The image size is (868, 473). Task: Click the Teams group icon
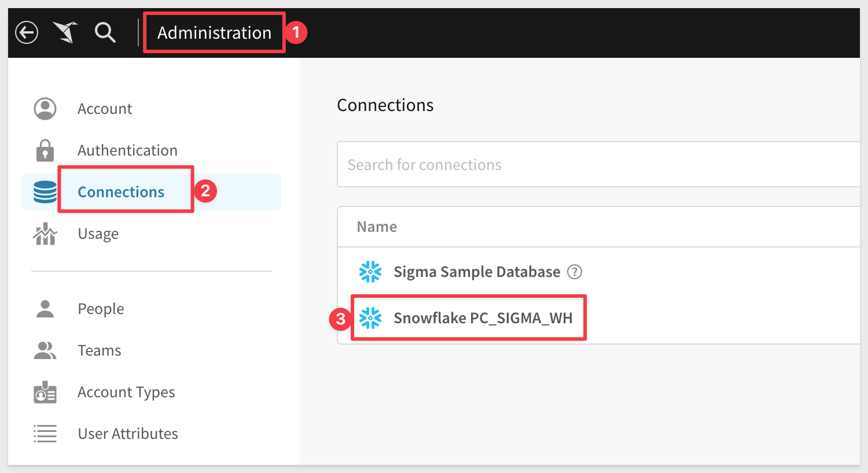point(45,350)
